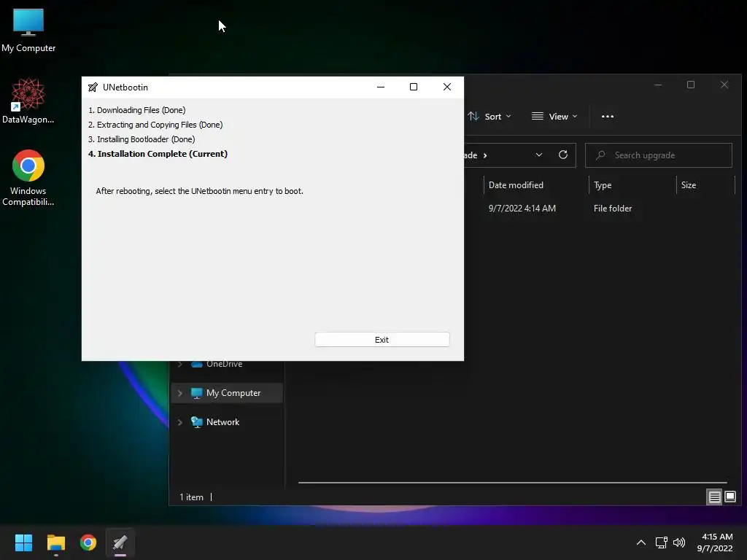Viewport: 747px width, 560px height.
Task: Select Network in navigation pane
Action: point(222,422)
